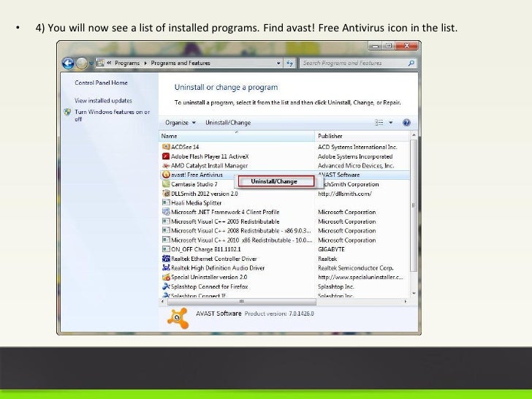This screenshot has width=532, height=399.
Task: Click the Adobe Flash Player icon
Action: [x=166, y=156]
